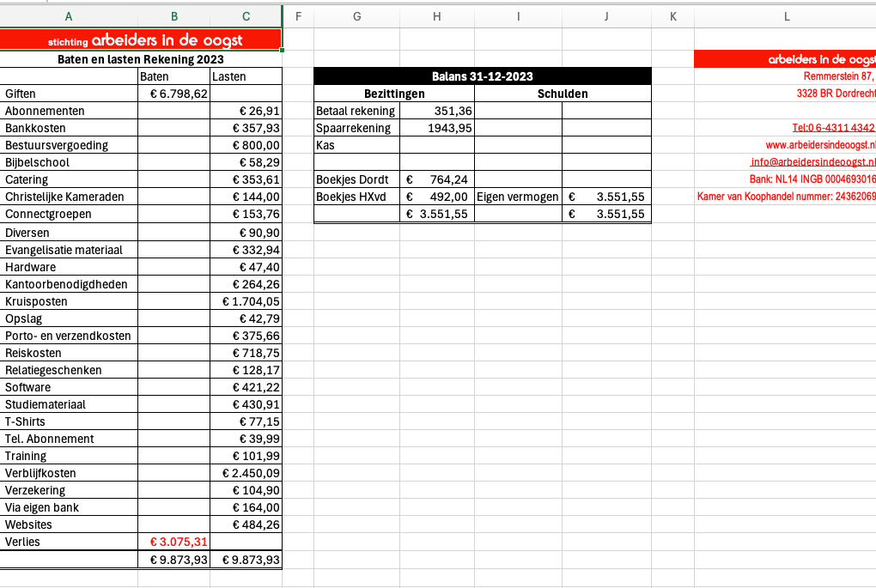This screenshot has height=588, width=876.
Task: Select column J header
Action: tap(606, 17)
